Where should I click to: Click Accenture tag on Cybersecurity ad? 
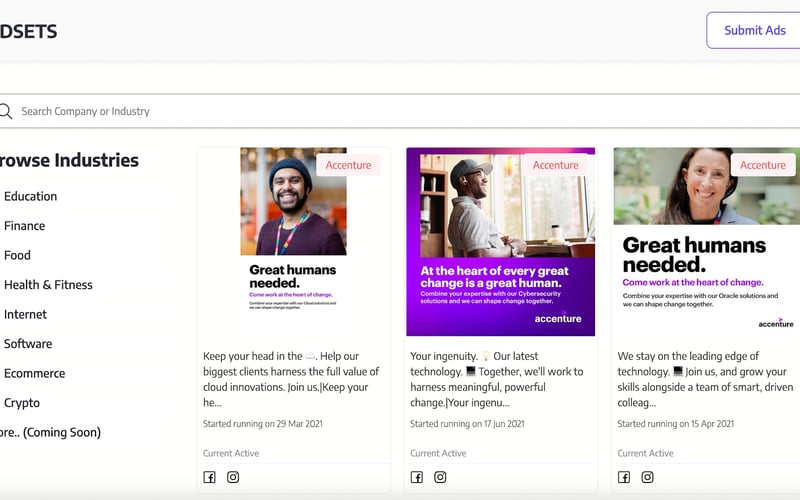click(x=556, y=165)
